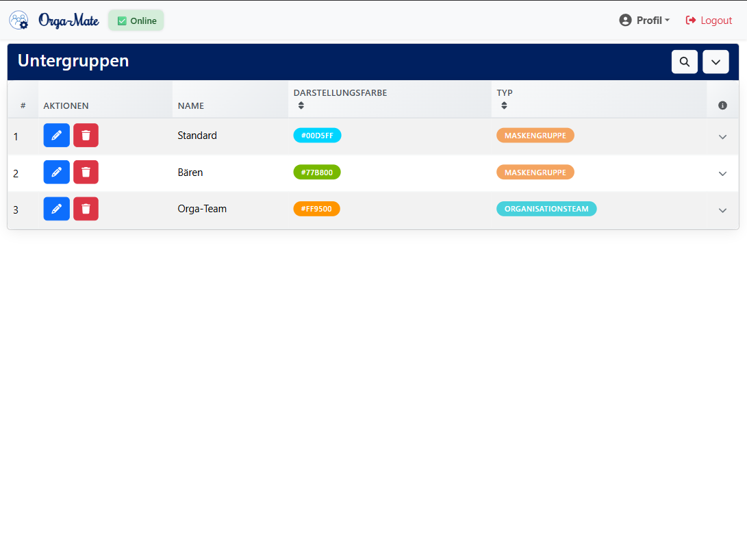Edit the Bären subgroup

[x=56, y=173]
